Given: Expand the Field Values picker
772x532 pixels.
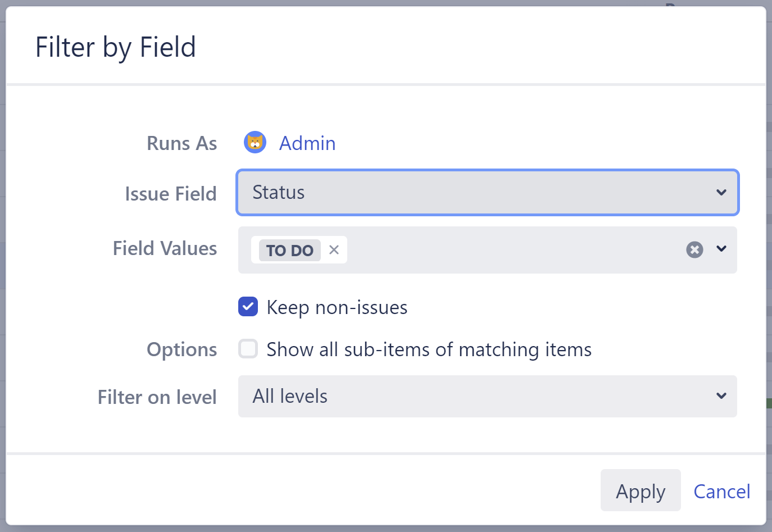Looking at the screenshot, I should point(506,249).
